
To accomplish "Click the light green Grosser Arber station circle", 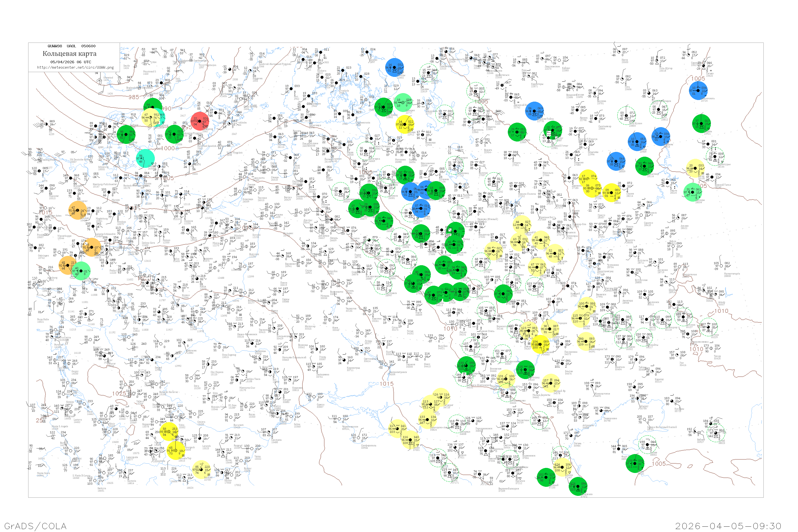I will pyautogui.click(x=81, y=271).
